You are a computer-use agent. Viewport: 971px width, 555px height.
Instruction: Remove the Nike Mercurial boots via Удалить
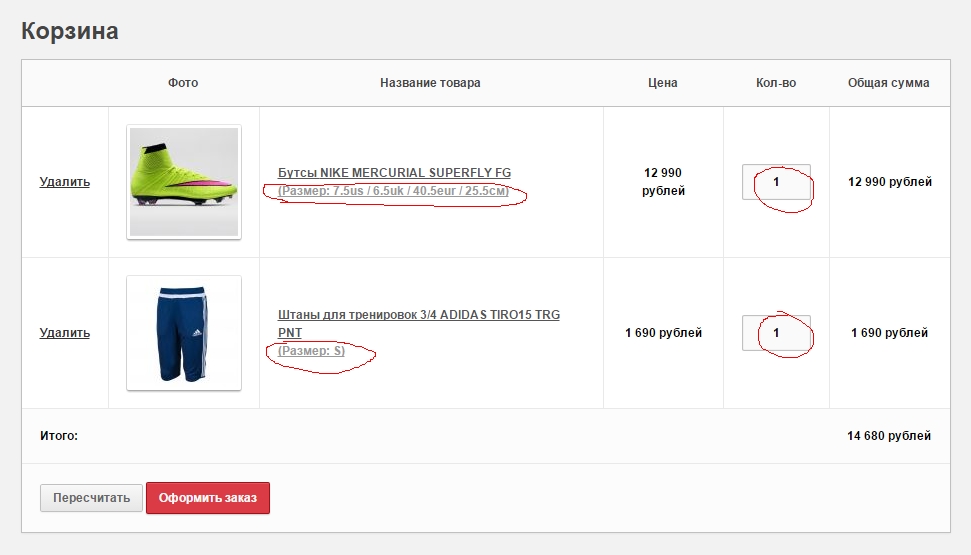(64, 181)
